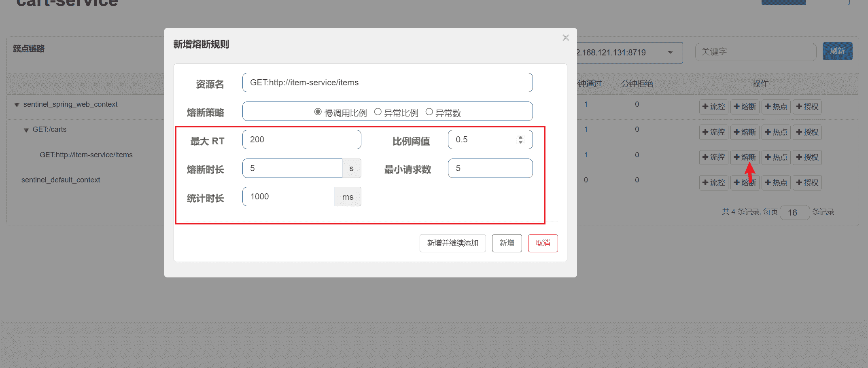Click +流控 for sentinel_spring_web_context row
This screenshot has height=368, width=868.
(713, 107)
